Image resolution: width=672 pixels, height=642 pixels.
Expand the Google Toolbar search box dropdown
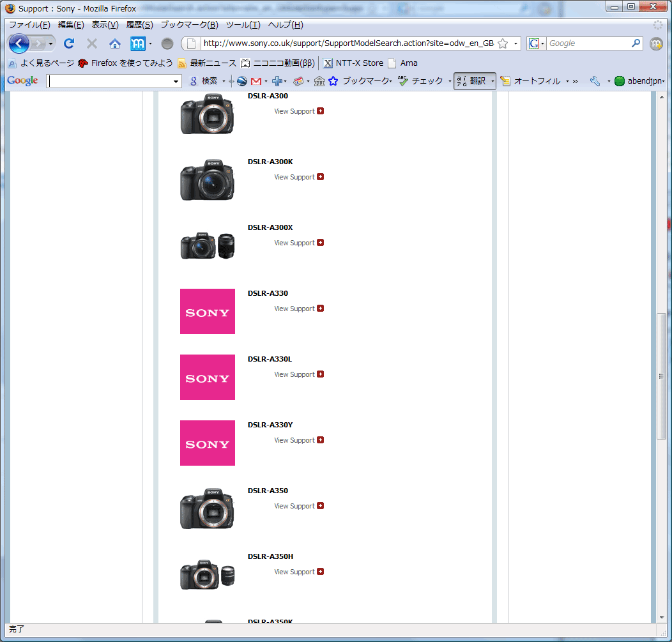(x=176, y=81)
